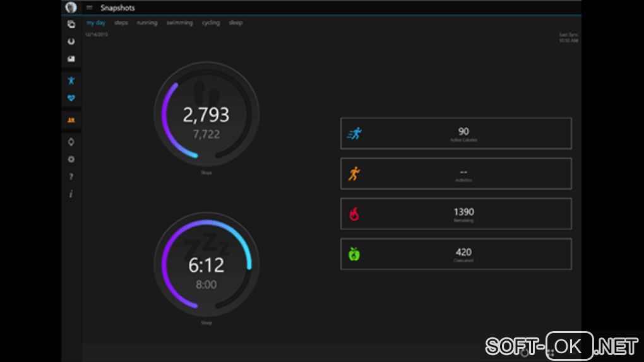This screenshot has width=644, height=362.
Task: Select the blue activity figure sidebar icon
Action: click(71, 81)
